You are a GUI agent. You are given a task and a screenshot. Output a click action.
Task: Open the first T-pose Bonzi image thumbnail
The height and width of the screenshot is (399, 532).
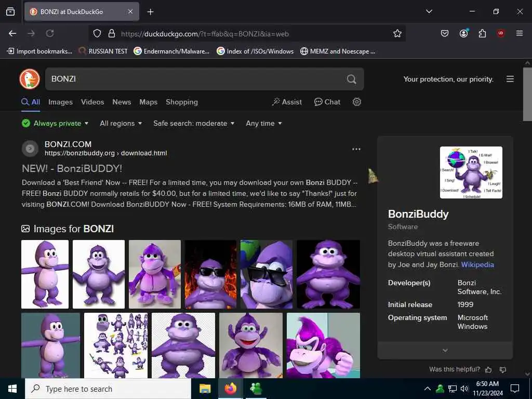[x=45, y=274]
